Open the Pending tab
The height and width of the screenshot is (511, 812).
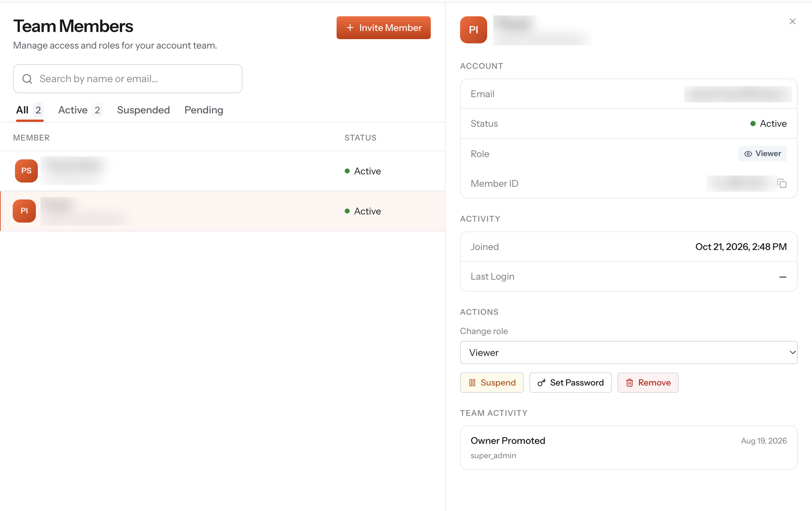(204, 110)
